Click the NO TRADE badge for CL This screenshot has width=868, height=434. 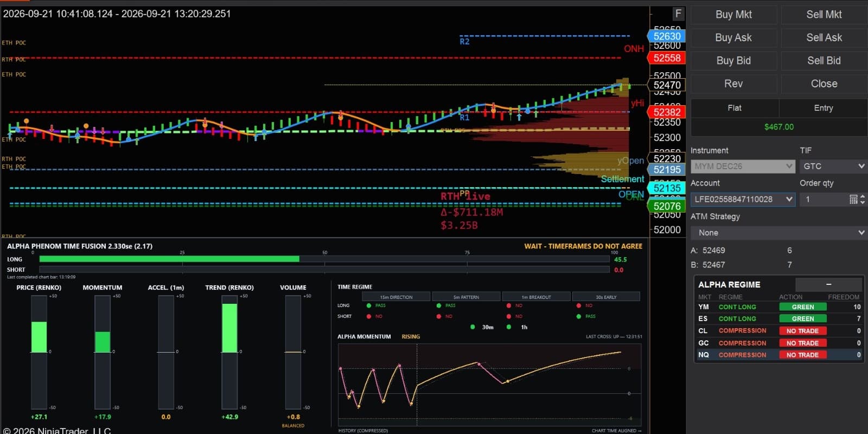point(803,331)
